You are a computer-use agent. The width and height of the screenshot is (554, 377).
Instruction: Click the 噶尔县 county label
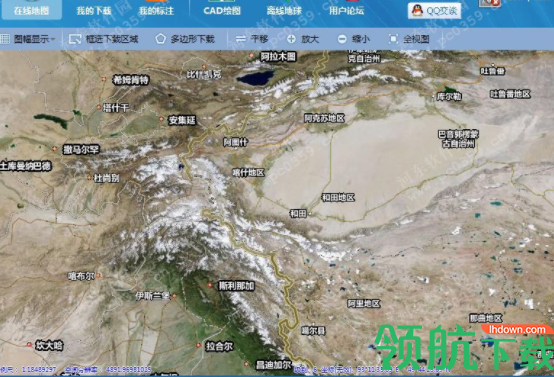313,331
